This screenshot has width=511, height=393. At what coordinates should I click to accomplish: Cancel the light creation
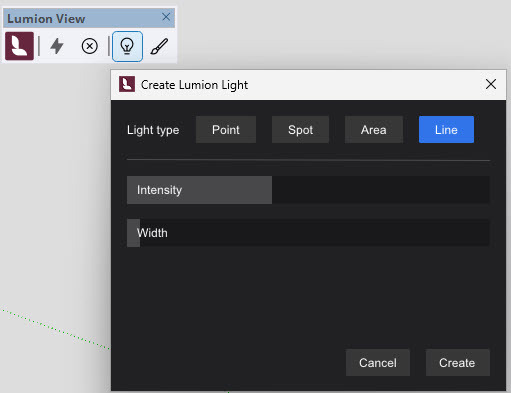click(x=378, y=363)
